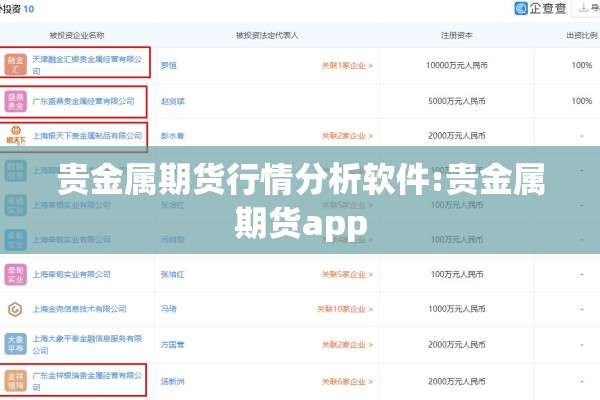Click the orange 金祥银瑞 logo icon
The height and width of the screenshot is (400, 600).
(x=15, y=381)
